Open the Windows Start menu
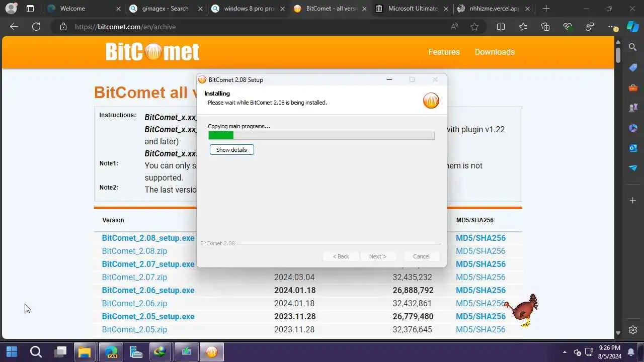The image size is (644, 362). 12,351
